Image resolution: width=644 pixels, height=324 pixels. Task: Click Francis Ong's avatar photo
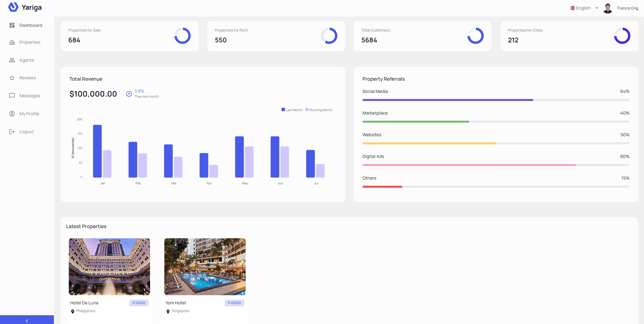tap(608, 8)
